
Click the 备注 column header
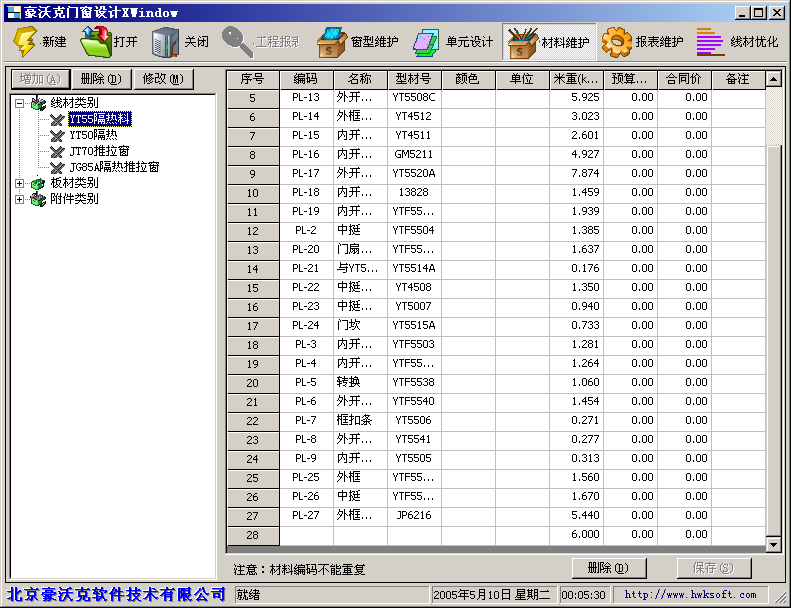[x=738, y=79]
